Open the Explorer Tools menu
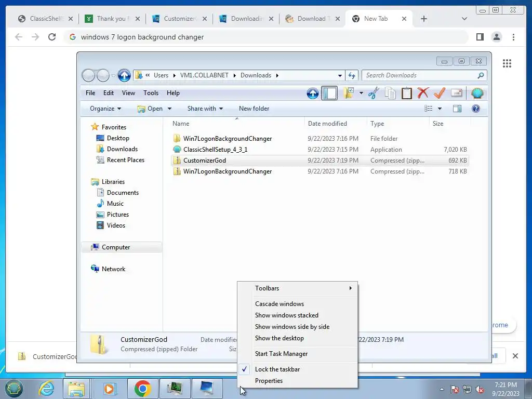532x399 pixels. [x=151, y=93]
